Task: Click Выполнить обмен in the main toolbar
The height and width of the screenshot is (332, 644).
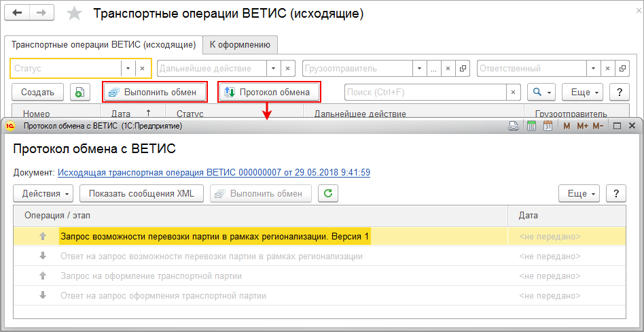Action: coord(156,92)
